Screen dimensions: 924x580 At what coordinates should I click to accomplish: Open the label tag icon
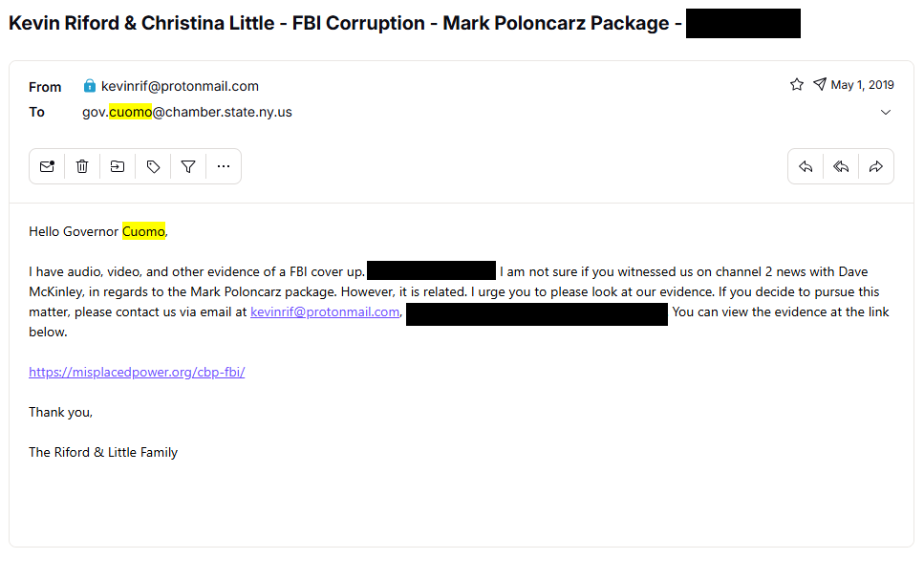point(153,167)
